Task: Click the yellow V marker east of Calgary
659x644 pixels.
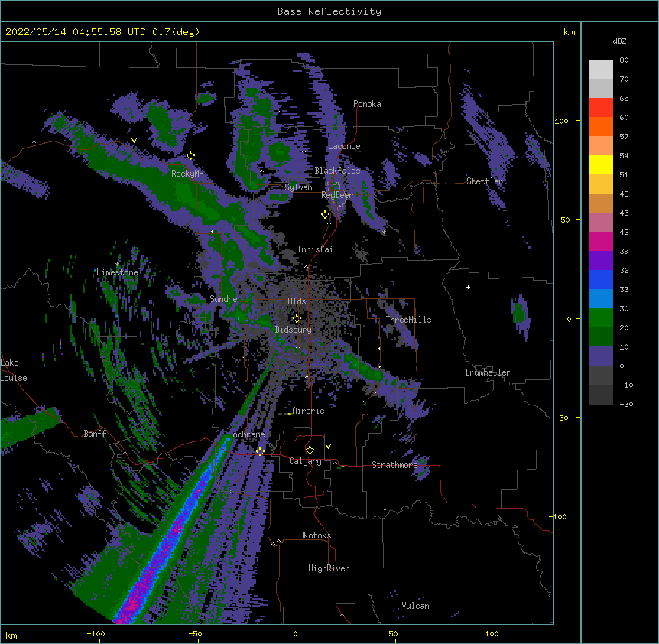Action: 328,447
